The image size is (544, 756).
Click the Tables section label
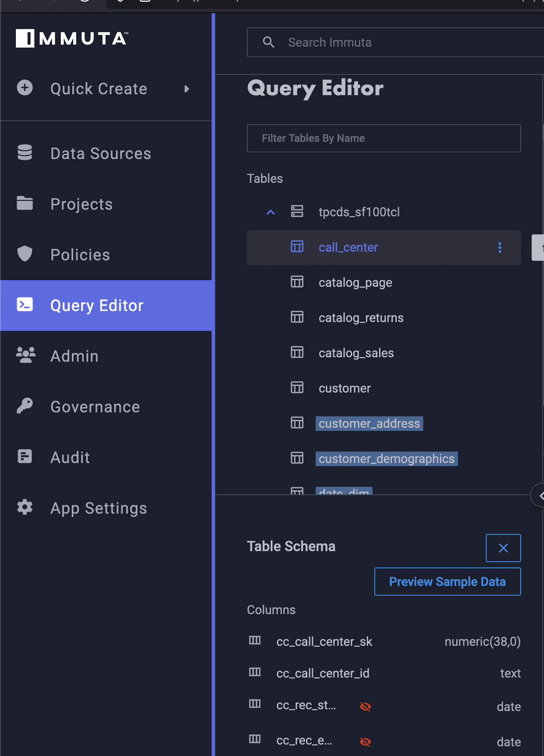point(265,178)
